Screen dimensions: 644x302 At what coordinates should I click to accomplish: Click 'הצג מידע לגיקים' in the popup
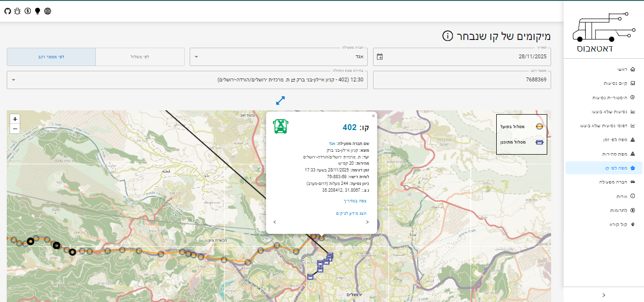[351, 213]
